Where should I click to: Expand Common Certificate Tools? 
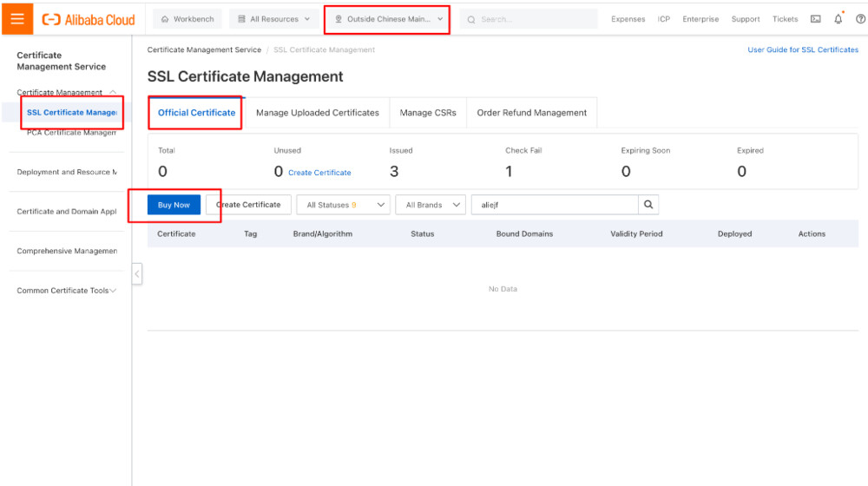tap(67, 290)
